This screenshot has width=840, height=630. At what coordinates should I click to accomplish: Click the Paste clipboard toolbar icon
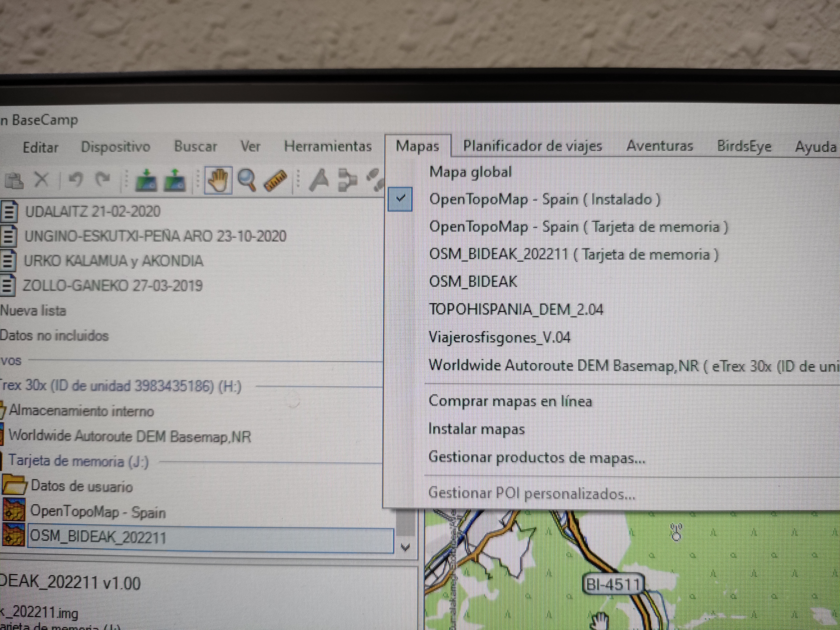point(14,181)
